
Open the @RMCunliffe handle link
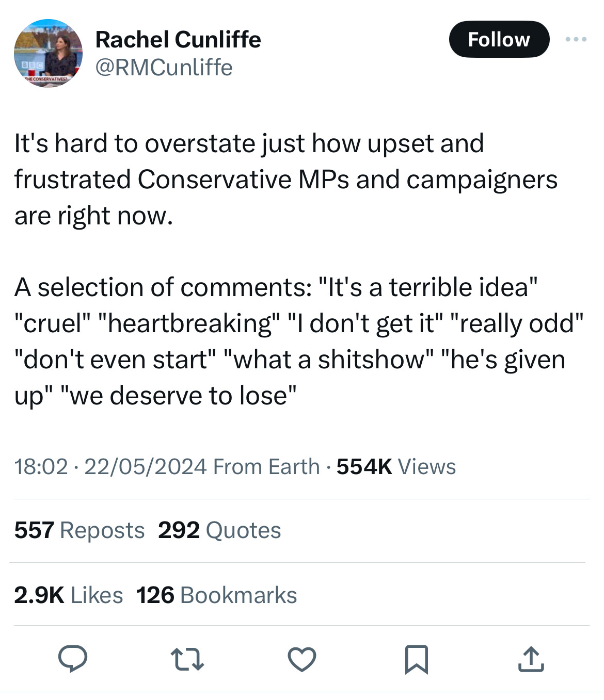(x=164, y=68)
